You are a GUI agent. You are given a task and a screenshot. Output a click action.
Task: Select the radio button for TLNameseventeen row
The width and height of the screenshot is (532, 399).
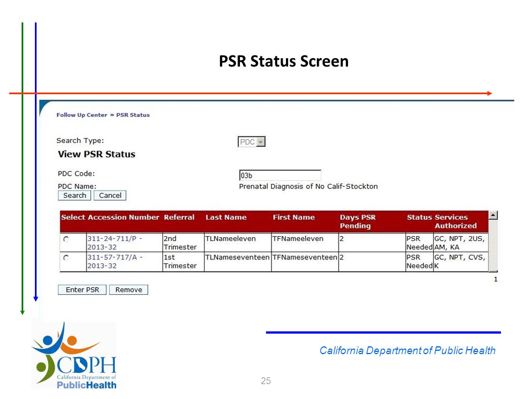(66, 258)
